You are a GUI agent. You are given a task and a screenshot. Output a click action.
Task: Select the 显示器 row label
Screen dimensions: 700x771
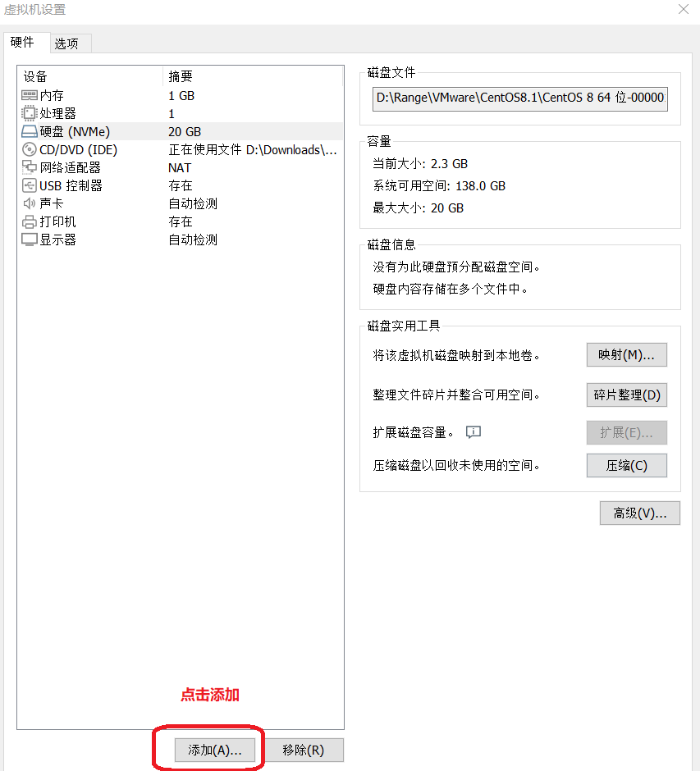coord(58,240)
